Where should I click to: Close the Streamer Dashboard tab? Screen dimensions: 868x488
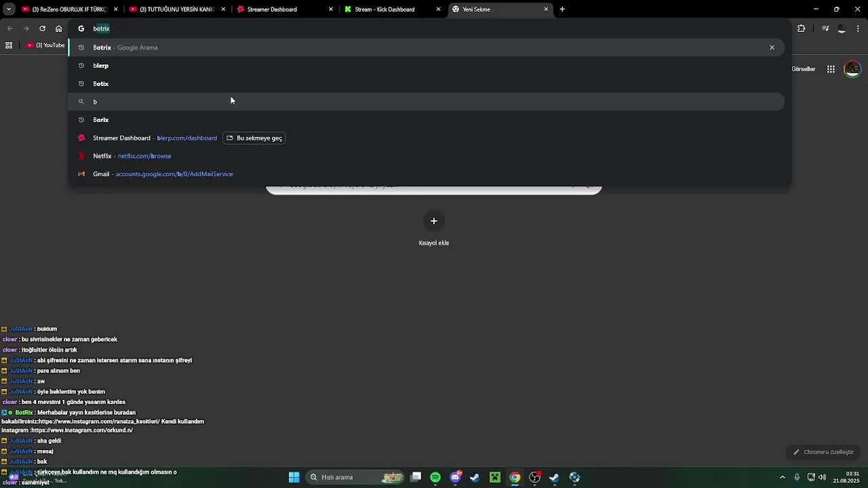click(331, 9)
